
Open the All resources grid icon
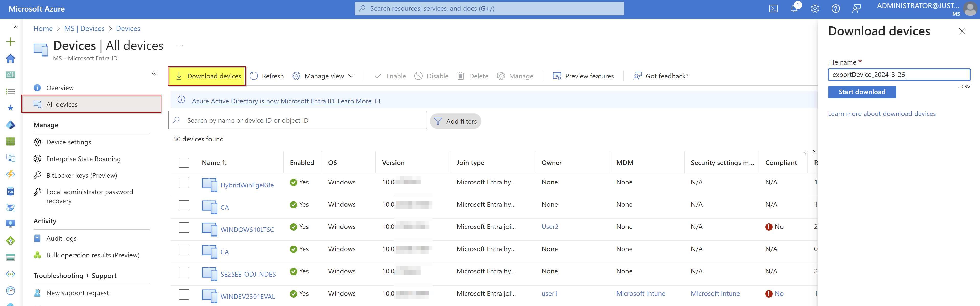[11, 142]
